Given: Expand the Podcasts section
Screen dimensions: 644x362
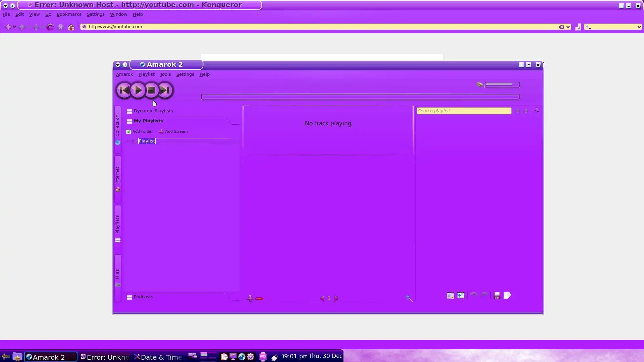Looking at the screenshot, I should point(143,297).
